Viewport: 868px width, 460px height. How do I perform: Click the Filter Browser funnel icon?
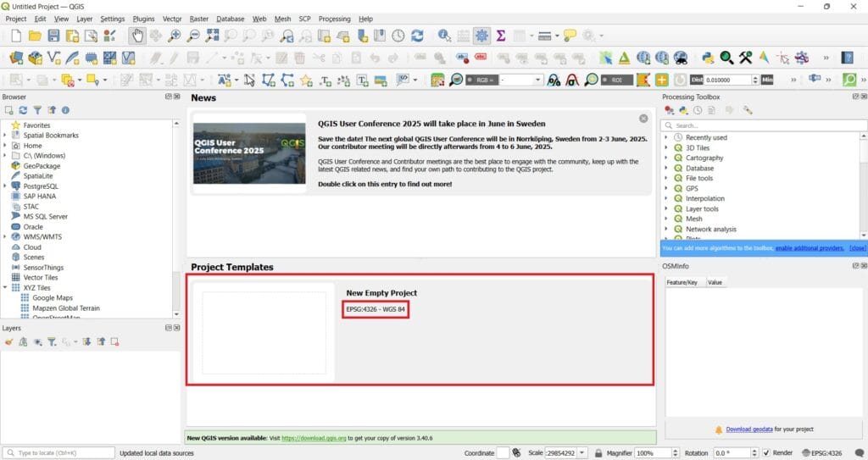[x=37, y=110]
